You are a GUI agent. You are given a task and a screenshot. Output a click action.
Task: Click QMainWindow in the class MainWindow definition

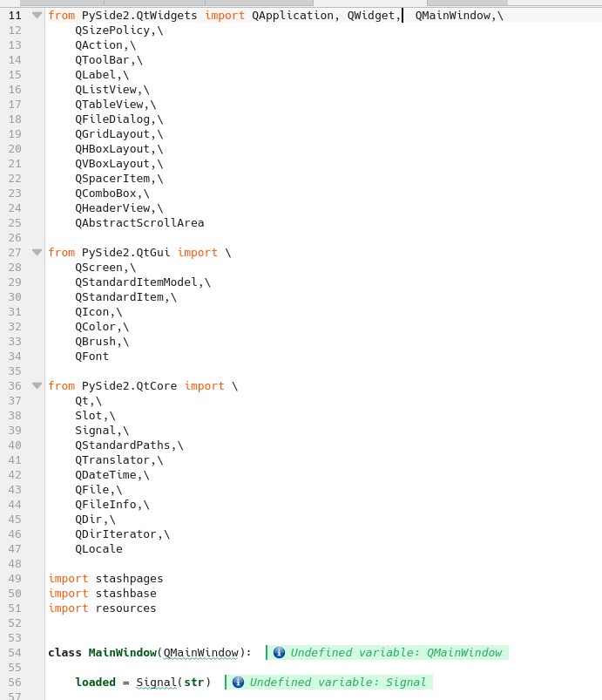201,653
